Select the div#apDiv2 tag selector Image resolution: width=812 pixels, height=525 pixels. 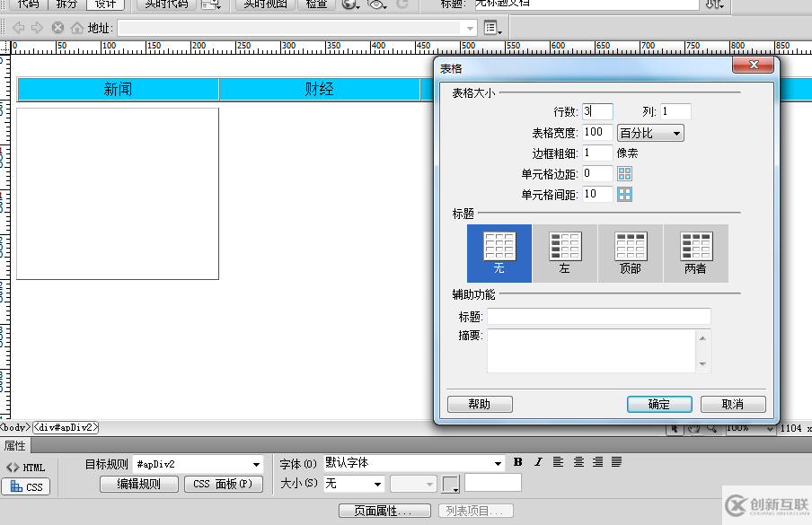coord(66,427)
